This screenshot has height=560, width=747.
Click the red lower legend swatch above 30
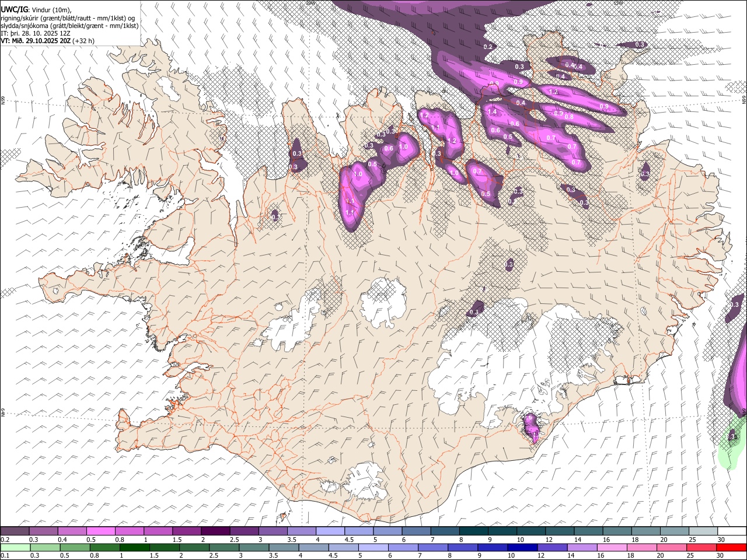731,548
